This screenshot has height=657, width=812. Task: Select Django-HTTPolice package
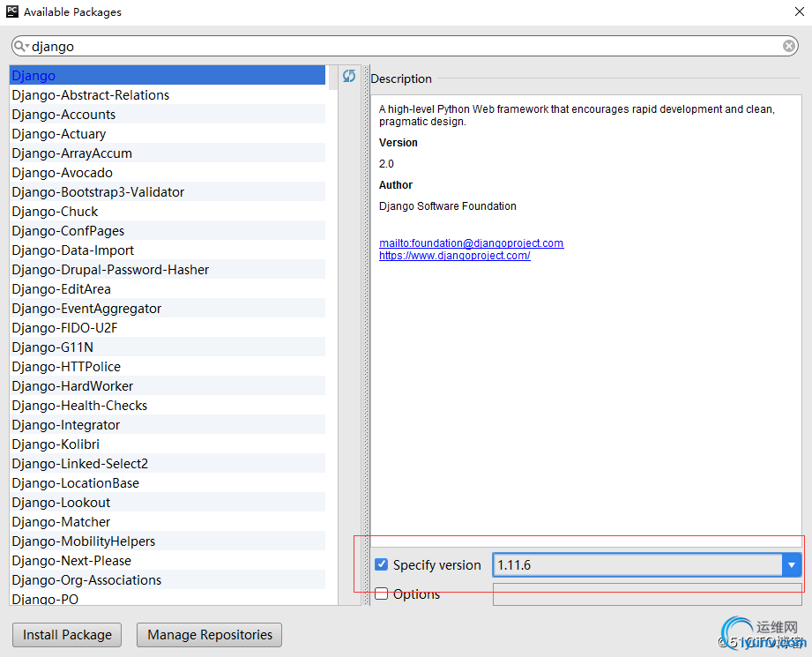point(168,366)
